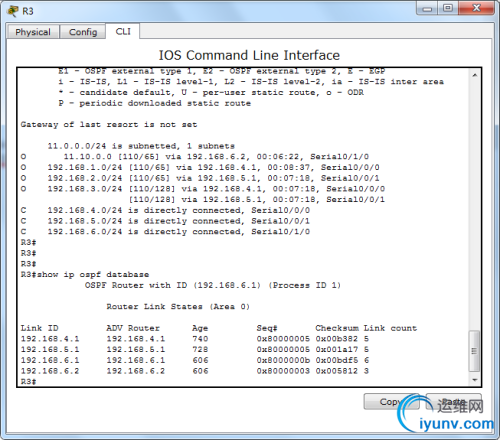Image resolution: width=500 pixels, height=440 pixels.
Task: Select the 192.168.1.0/24 OSPF route line
Action: pos(200,167)
